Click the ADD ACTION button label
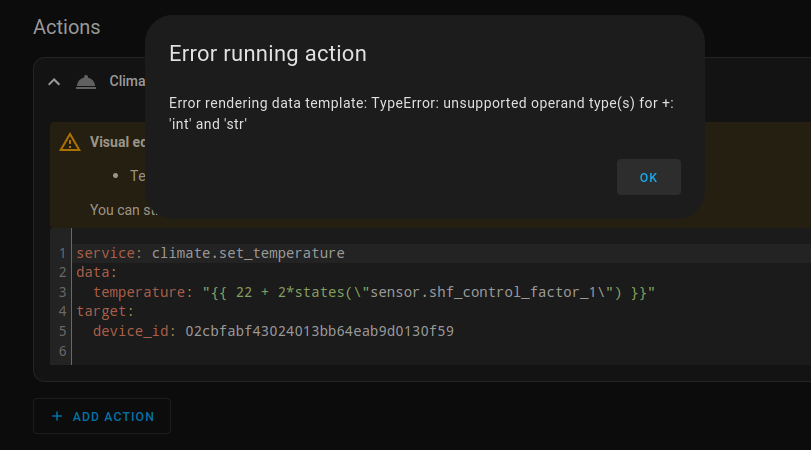This screenshot has width=811, height=450. [113, 416]
